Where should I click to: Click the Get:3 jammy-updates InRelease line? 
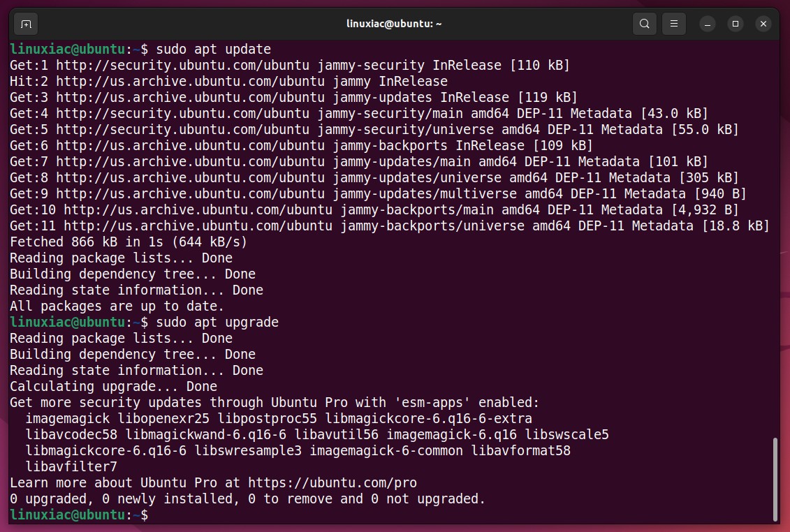point(294,97)
